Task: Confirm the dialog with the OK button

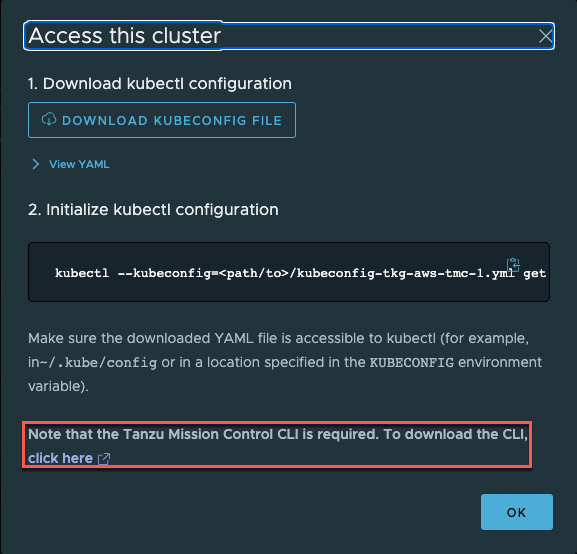Action: 517,512
